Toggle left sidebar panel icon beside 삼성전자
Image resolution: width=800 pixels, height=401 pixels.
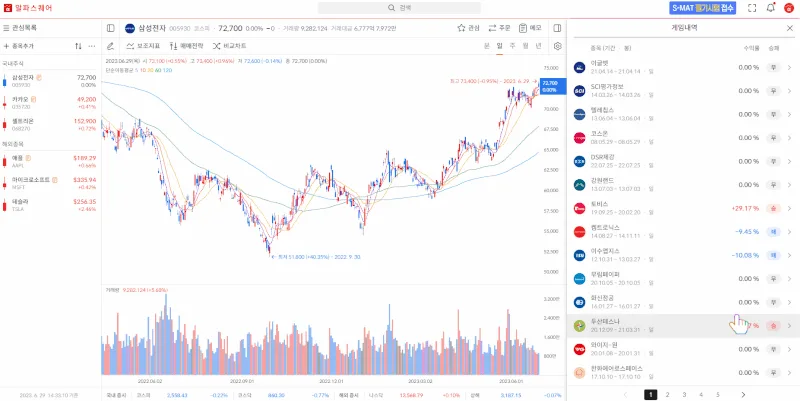[x=110, y=28]
